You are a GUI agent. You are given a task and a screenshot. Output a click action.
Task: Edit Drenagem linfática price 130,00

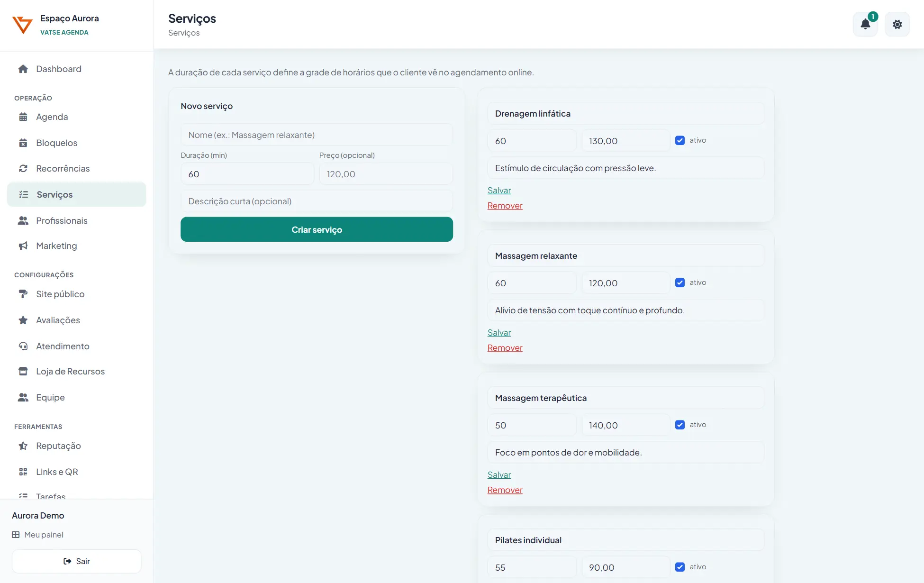pos(625,141)
